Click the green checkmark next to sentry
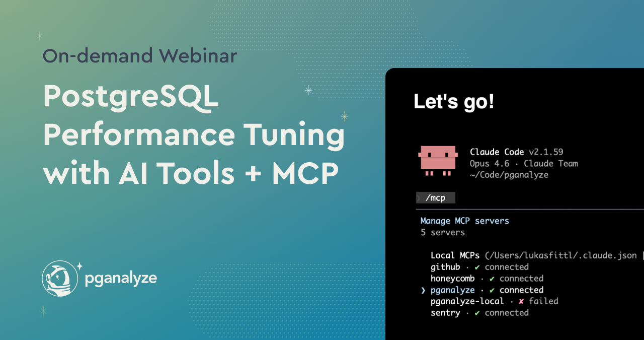The height and width of the screenshot is (340, 644). [477, 313]
